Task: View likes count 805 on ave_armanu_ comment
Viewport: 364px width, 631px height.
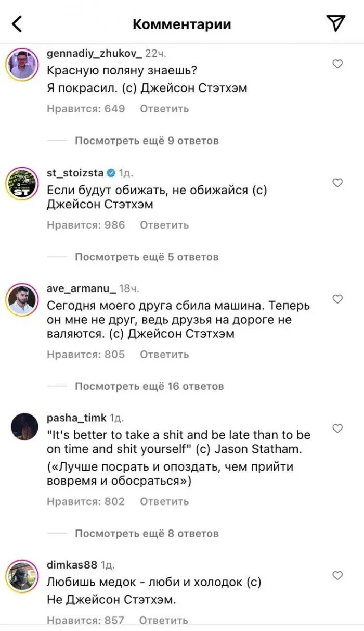Action: [86, 355]
